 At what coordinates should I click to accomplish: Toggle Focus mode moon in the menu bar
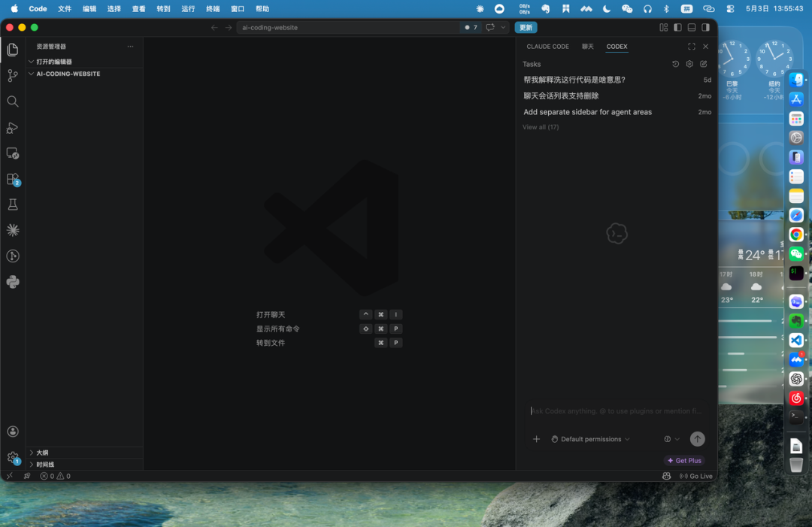click(x=607, y=9)
